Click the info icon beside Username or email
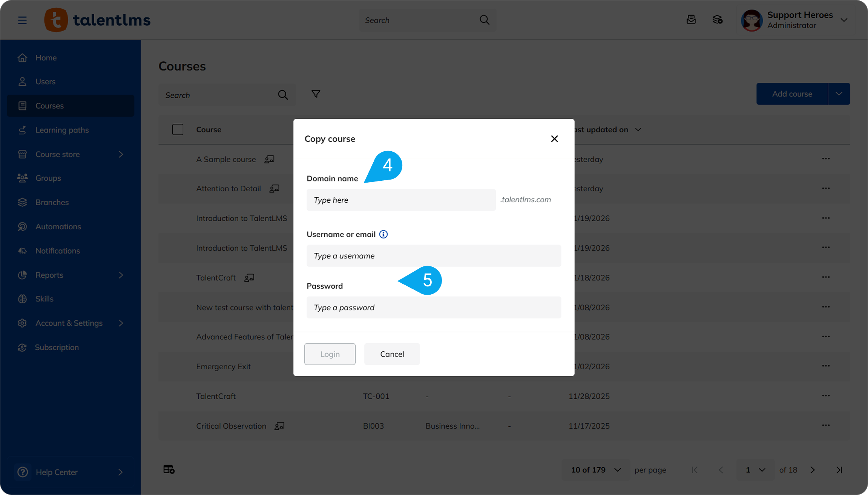This screenshot has height=495, width=868. [x=383, y=234]
